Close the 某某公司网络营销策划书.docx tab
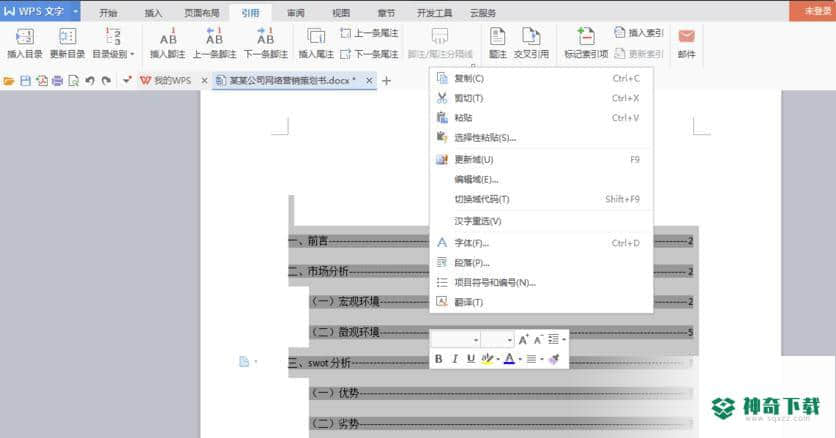This screenshot has height=438, width=836. (369, 80)
